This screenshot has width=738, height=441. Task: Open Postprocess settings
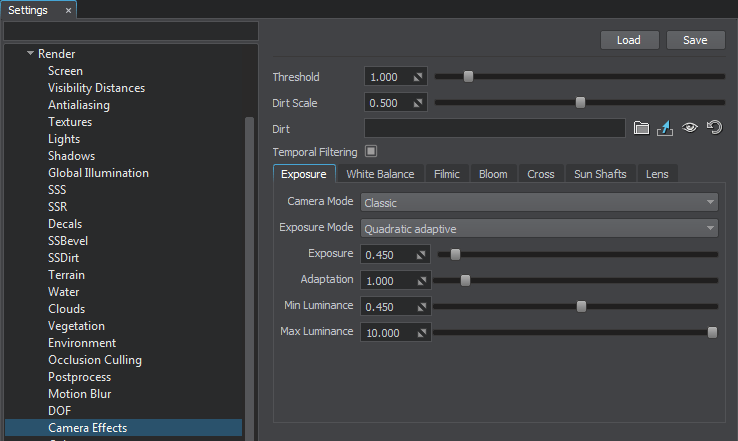click(80, 377)
